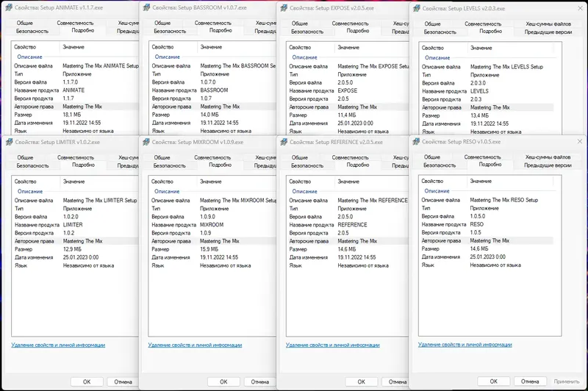Open the Безопасность tab in RESO window
Screen dimensions: 588x391
click(x=440, y=165)
